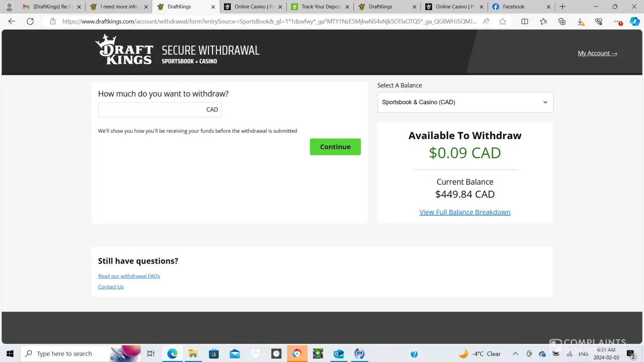Viewport: 644px width, 362px height.
Task: Open the Mail app from taskbar
Action: click(235, 354)
